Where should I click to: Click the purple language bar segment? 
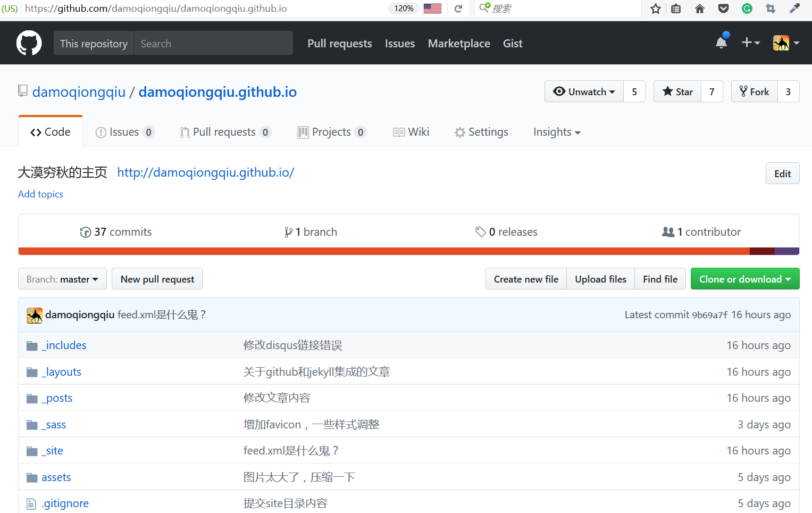coord(787,251)
